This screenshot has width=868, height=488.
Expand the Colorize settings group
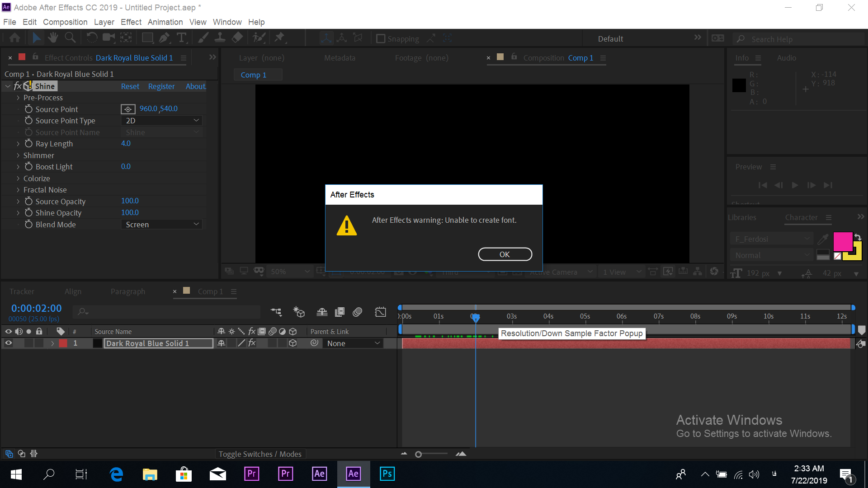[x=18, y=178]
